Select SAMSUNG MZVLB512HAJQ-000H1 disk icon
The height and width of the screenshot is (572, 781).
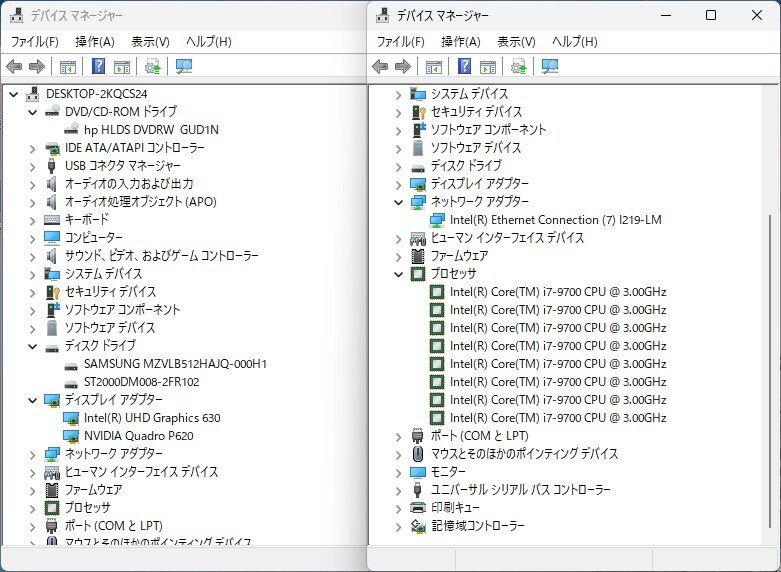point(71,365)
